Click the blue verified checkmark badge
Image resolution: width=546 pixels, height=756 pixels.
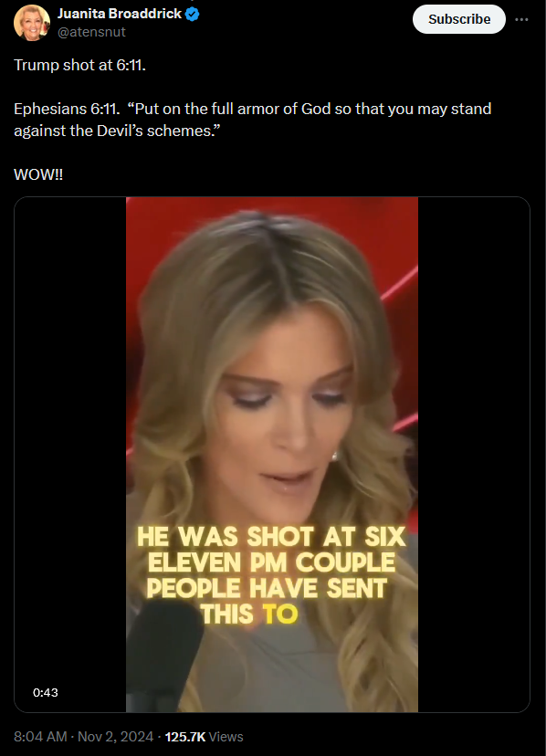192,15
